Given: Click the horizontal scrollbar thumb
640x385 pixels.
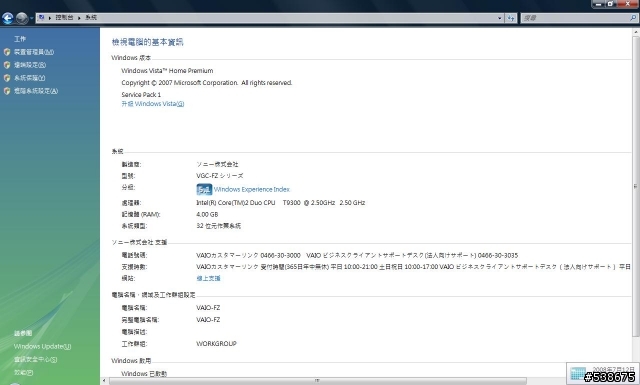Looking at the screenshot, I should 318,381.
